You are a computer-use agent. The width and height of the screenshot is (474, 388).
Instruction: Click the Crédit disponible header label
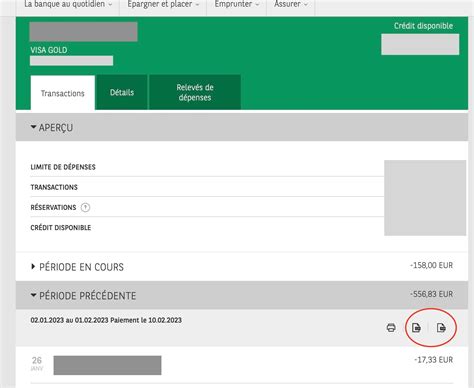pyautogui.click(x=423, y=26)
